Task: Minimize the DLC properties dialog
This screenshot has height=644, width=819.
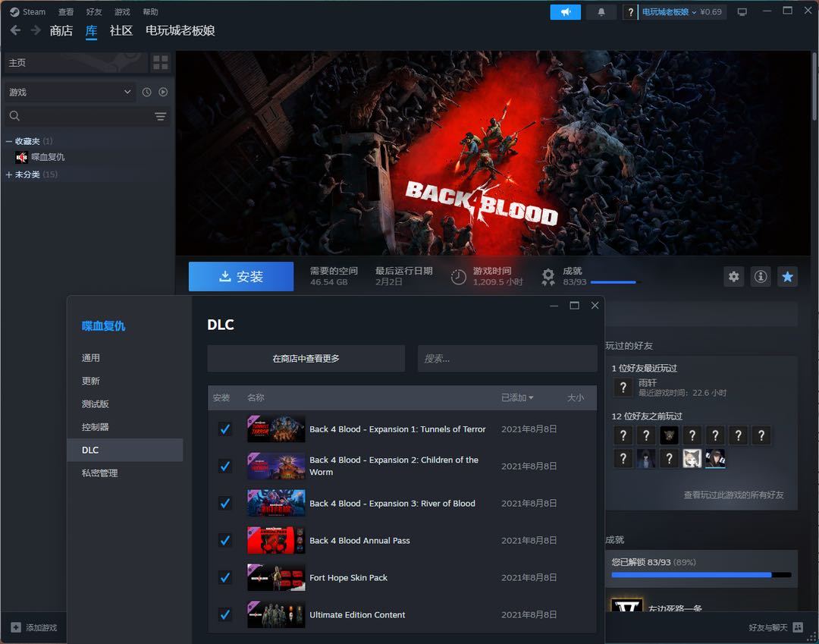Action: (x=554, y=306)
